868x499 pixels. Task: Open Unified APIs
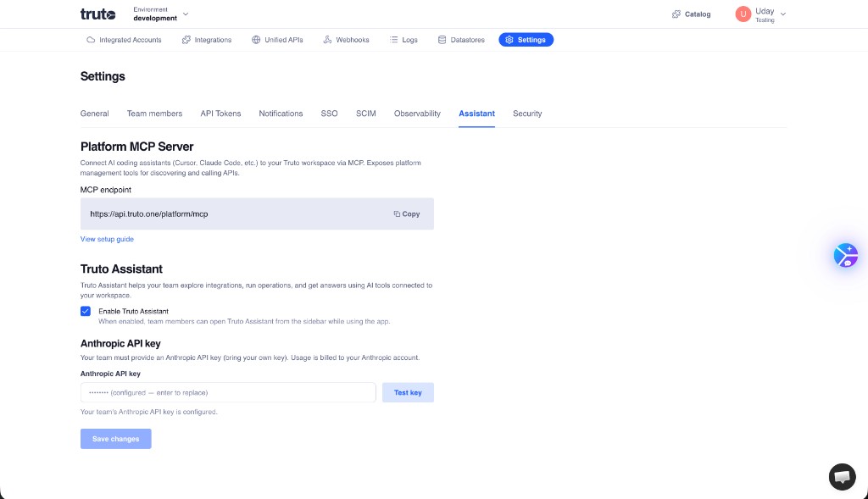[277, 40]
